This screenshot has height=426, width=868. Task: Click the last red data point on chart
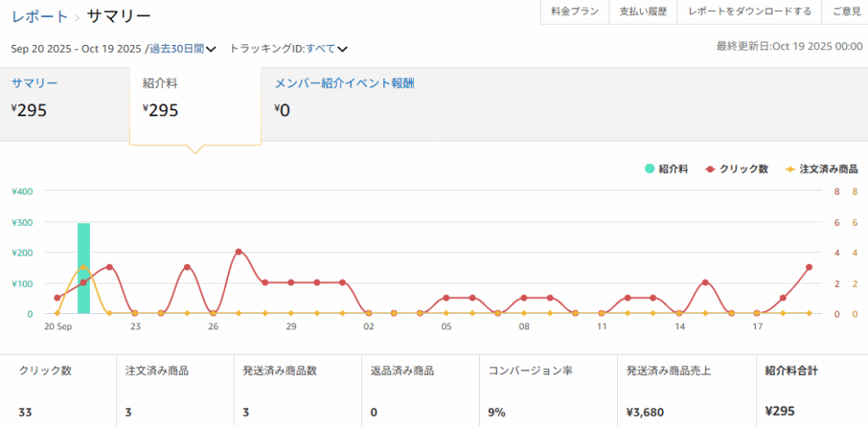tap(809, 267)
